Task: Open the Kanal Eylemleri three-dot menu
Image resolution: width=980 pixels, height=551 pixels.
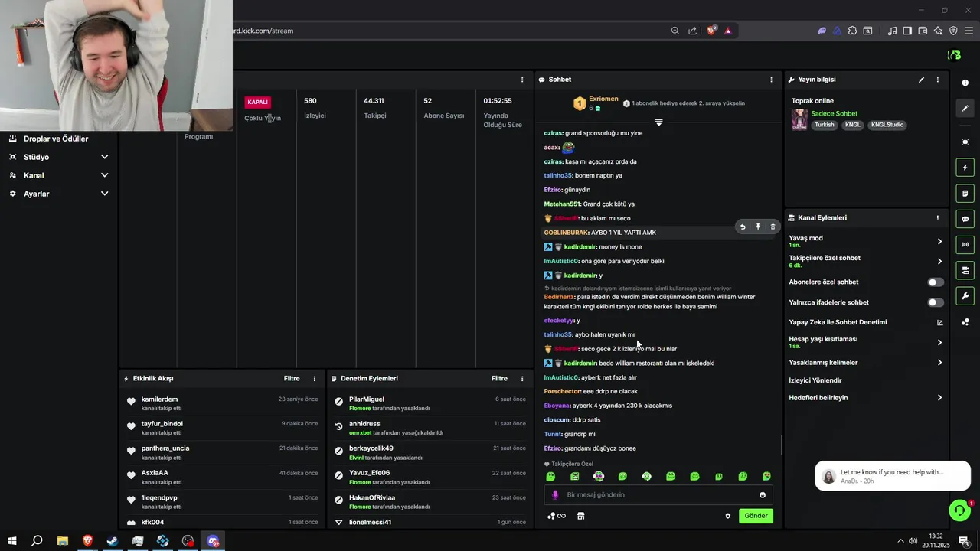Action: (938, 218)
